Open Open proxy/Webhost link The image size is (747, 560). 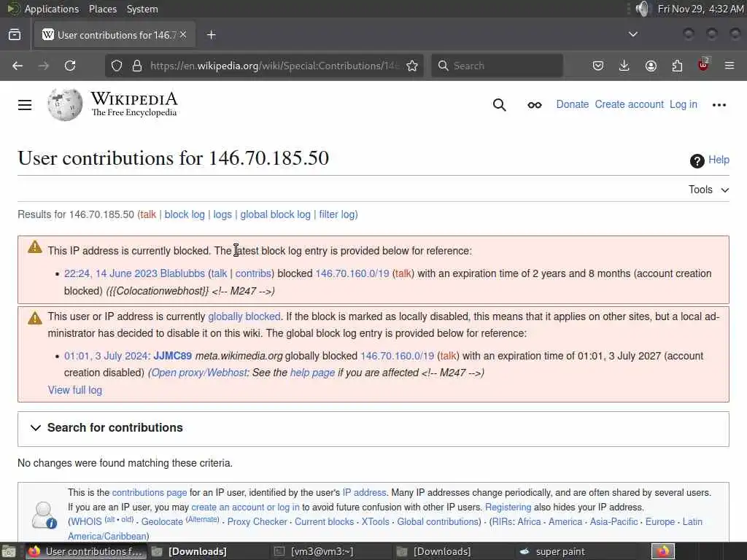pos(199,373)
